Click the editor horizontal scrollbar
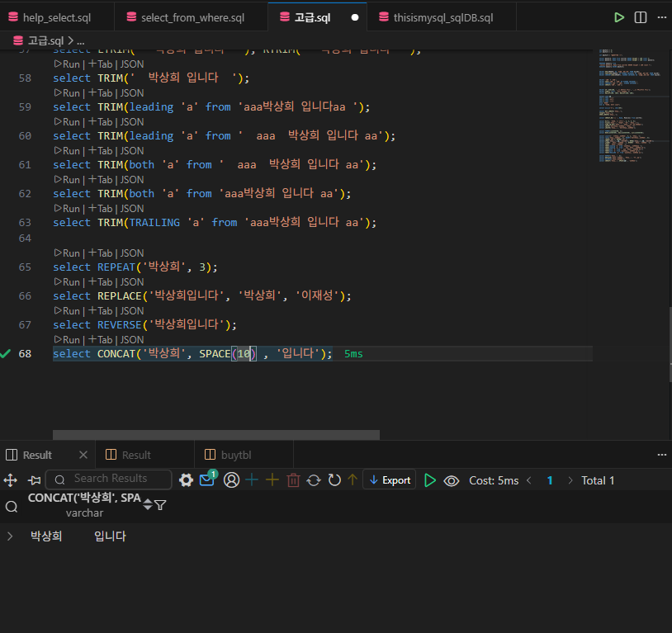Image resolution: width=672 pixels, height=633 pixels. pyautogui.click(x=216, y=435)
